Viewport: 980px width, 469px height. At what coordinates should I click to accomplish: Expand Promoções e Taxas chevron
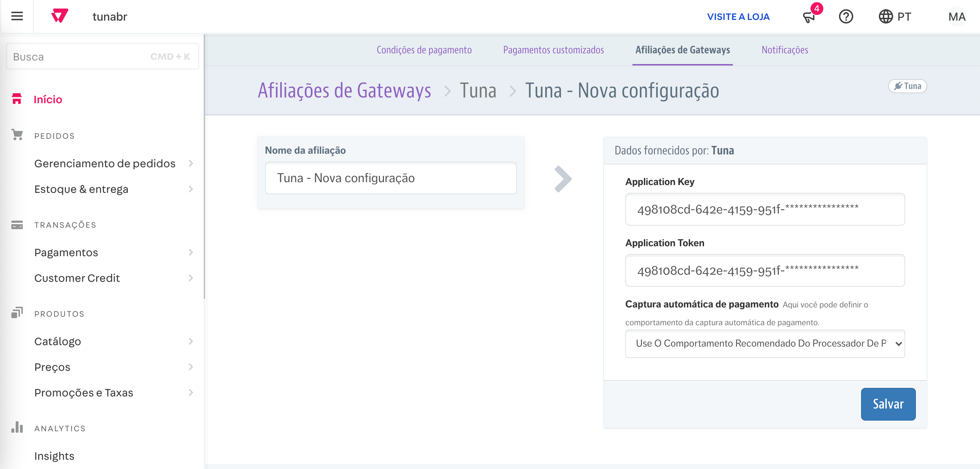coord(191,392)
